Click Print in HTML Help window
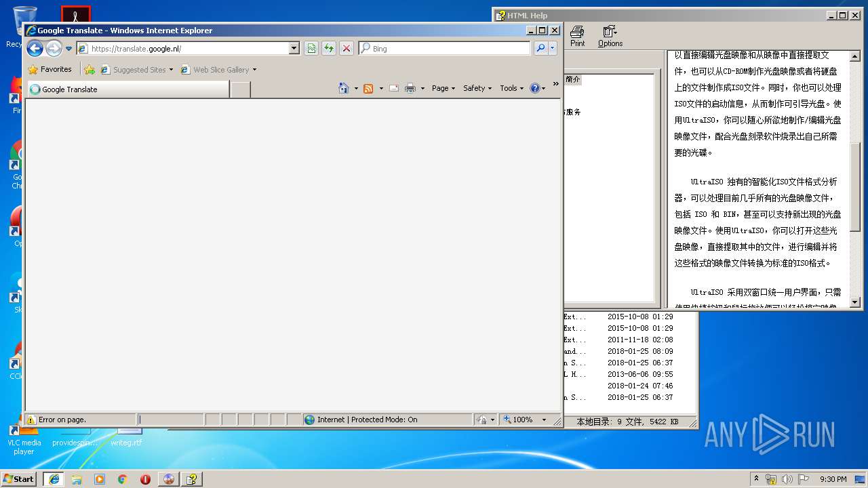 coord(577,36)
